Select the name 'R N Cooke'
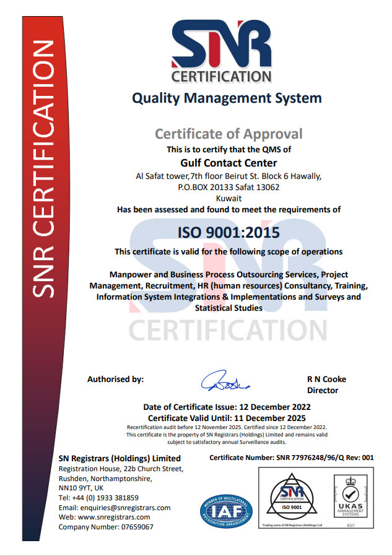The width and height of the screenshot is (392, 556). 326,379
